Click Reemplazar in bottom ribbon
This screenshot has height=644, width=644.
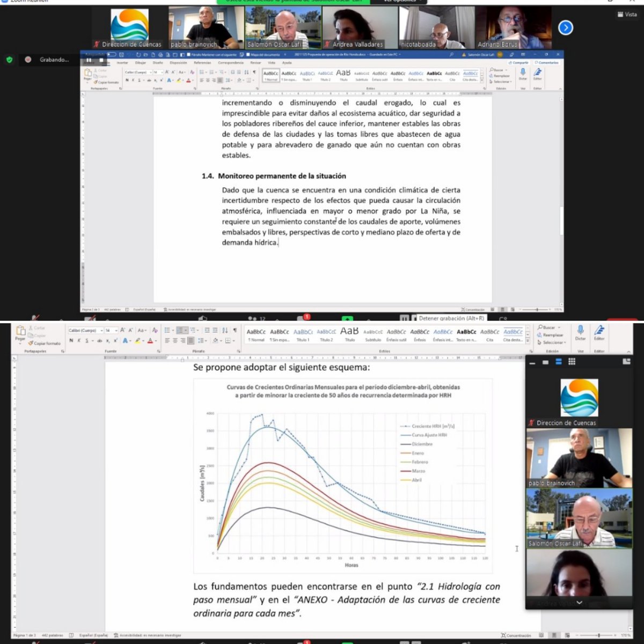coord(551,335)
